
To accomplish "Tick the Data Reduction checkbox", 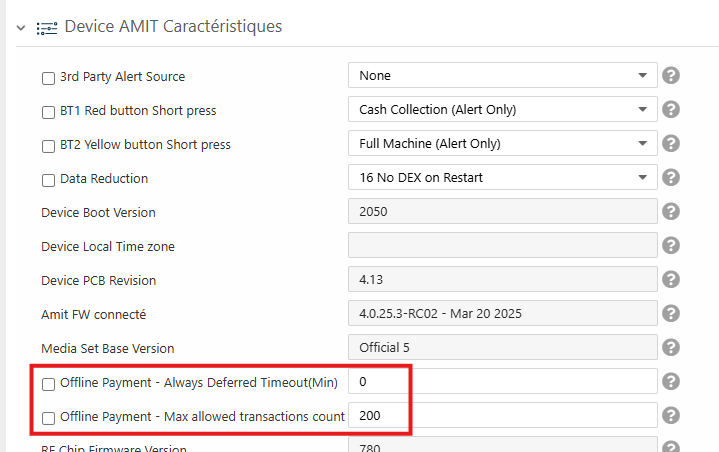I will coord(48,180).
